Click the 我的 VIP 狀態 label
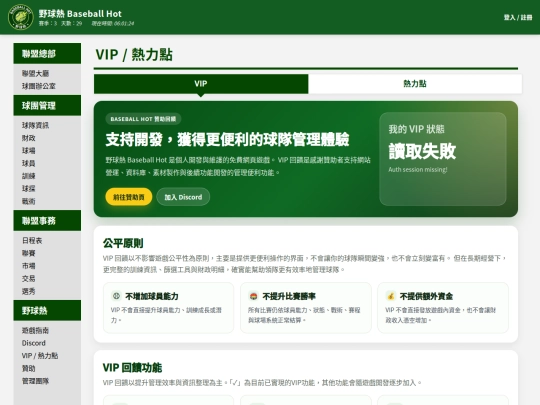Image resolution: width=540 pixels, height=405 pixels. pyautogui.click(x=416, y=129)
